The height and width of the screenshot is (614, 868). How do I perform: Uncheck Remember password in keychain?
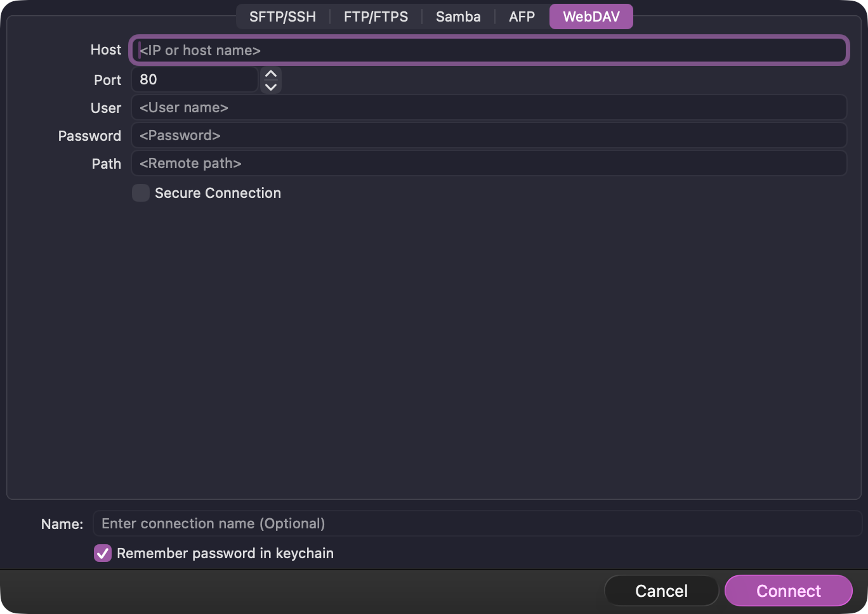102,553
